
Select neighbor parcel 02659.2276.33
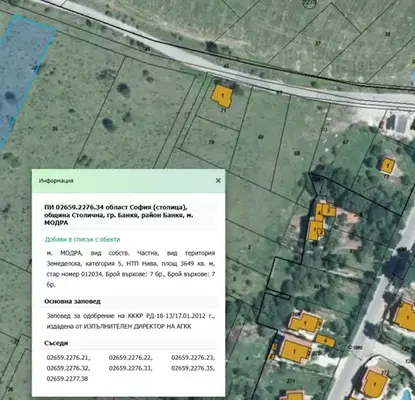tap(131, 368)
